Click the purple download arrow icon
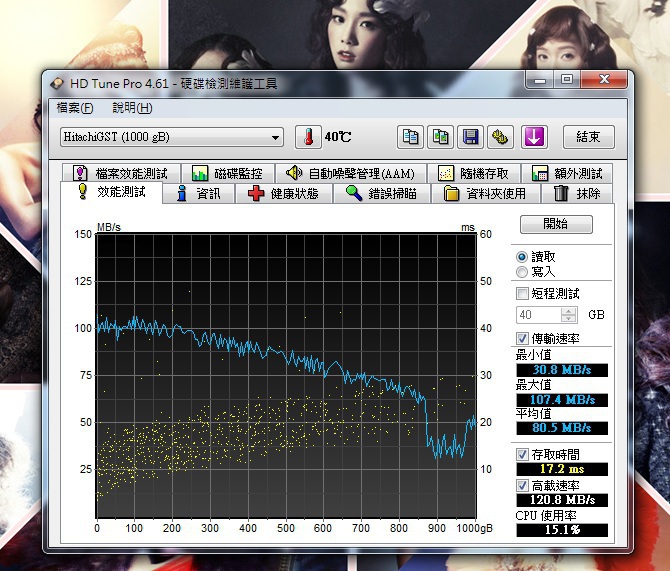 tap(535, 137)
